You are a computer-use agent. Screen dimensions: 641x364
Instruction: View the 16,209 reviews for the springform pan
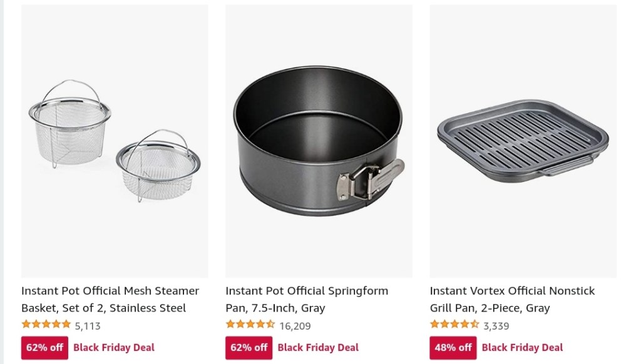point(295,326)
